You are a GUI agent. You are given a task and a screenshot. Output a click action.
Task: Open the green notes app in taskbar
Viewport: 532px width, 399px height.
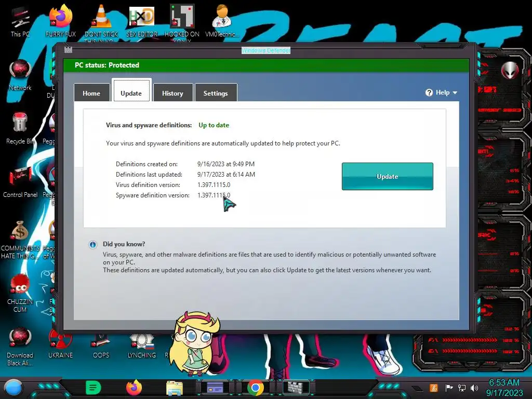point(94,388)
